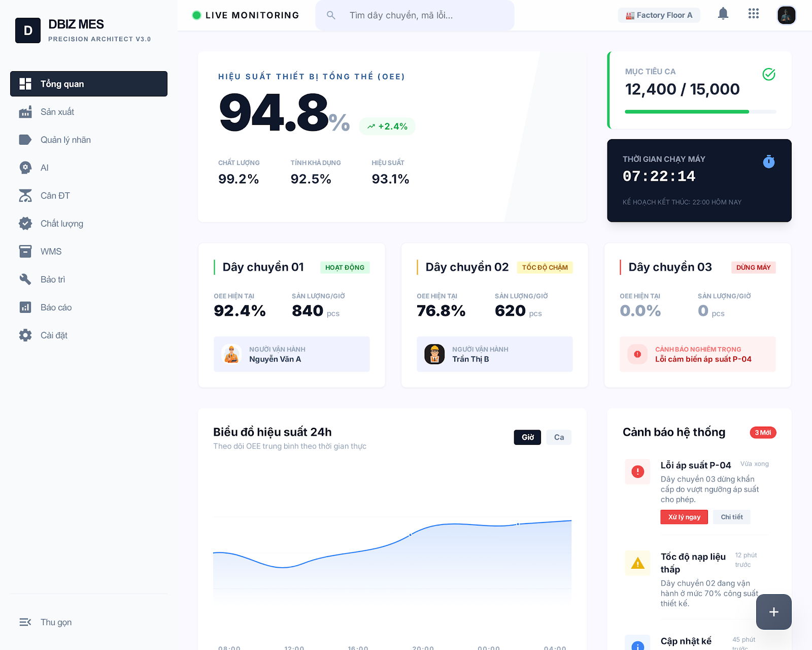The height and width of the screenshot is (650, 812).
Task: Open user profile avatar
Action: coord(787,15)
